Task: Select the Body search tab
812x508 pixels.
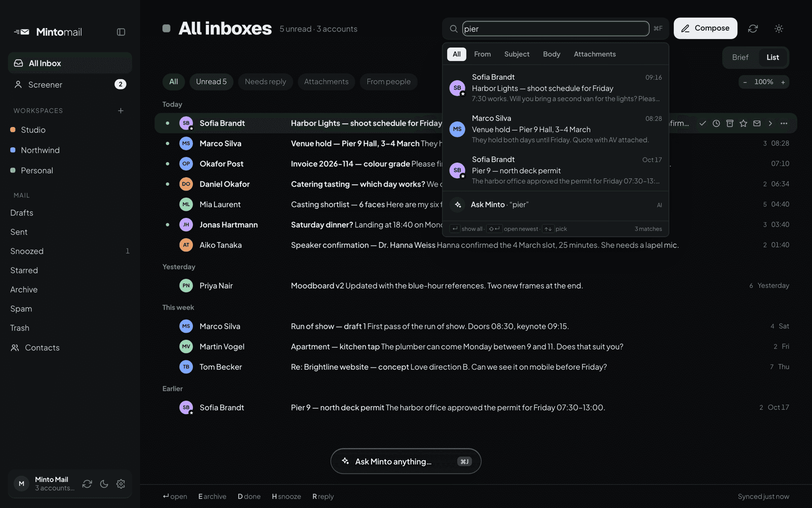Action: click(552, 54)
